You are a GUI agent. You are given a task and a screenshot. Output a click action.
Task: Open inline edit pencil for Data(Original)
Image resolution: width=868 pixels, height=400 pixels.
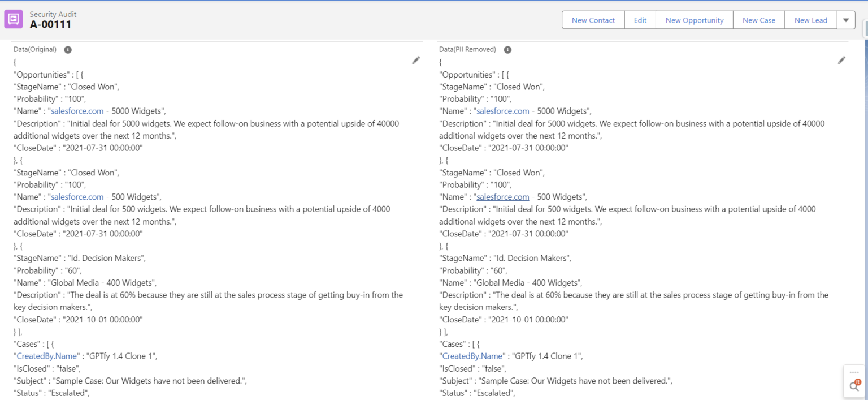click(x=416, y=60)
